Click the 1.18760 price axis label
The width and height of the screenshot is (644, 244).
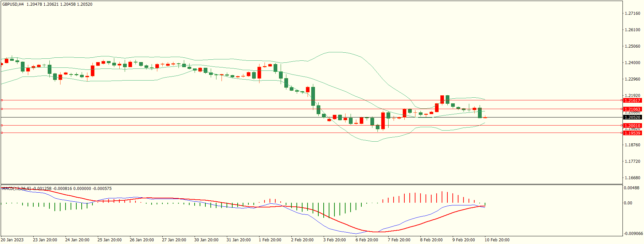(x=632, y=145)
